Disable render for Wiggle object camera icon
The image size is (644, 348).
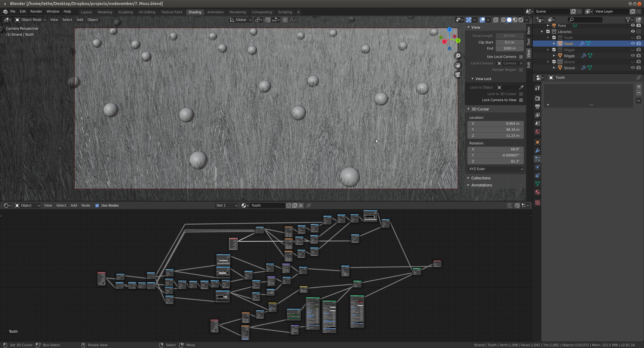(x=639, y=56)
